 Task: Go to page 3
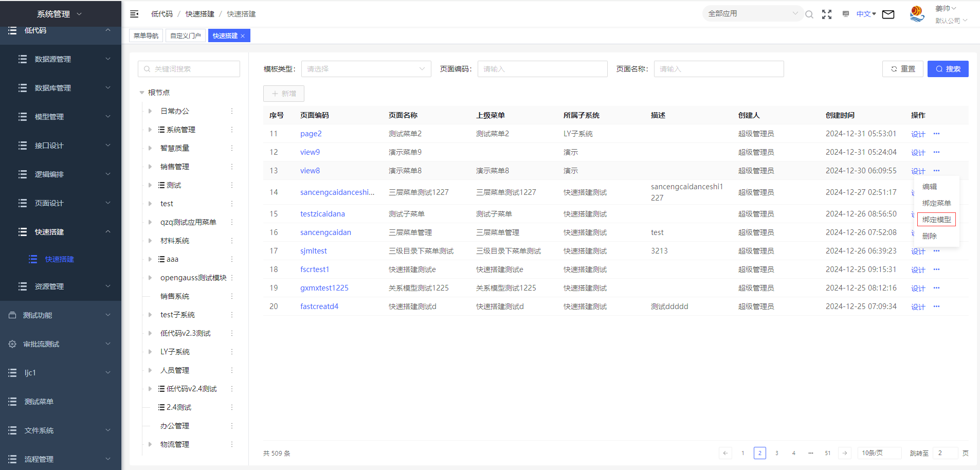(776, 453)
